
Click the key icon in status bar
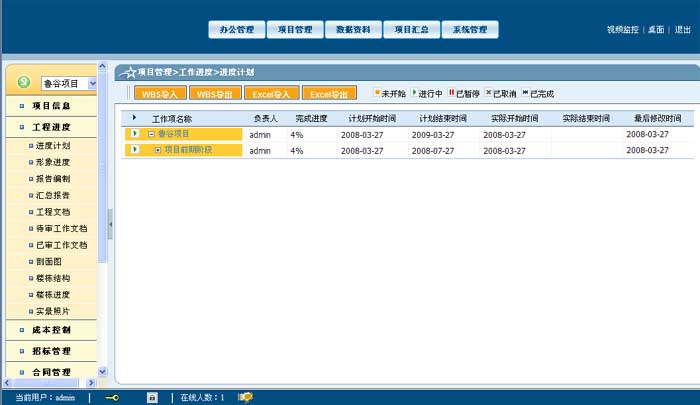pyautogui.click(x=112, y=397)
